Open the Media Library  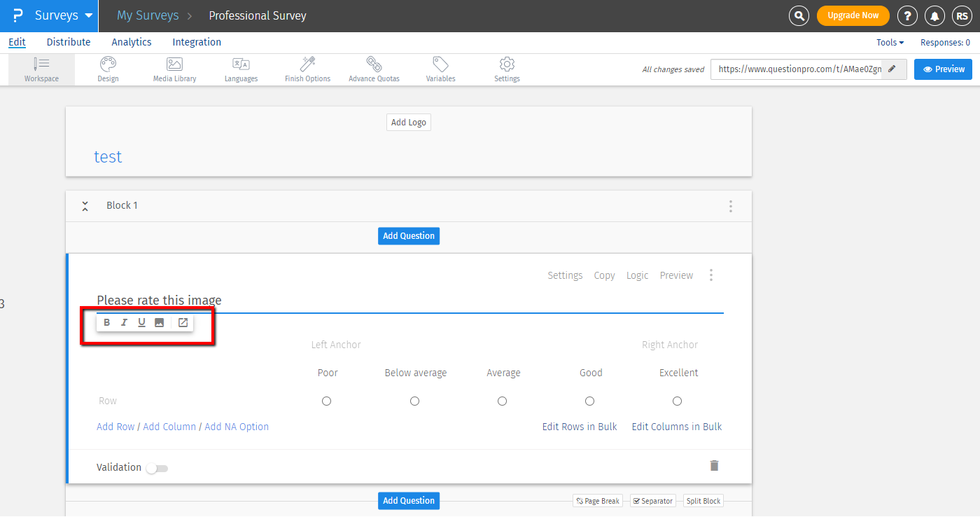click(174, 70)
